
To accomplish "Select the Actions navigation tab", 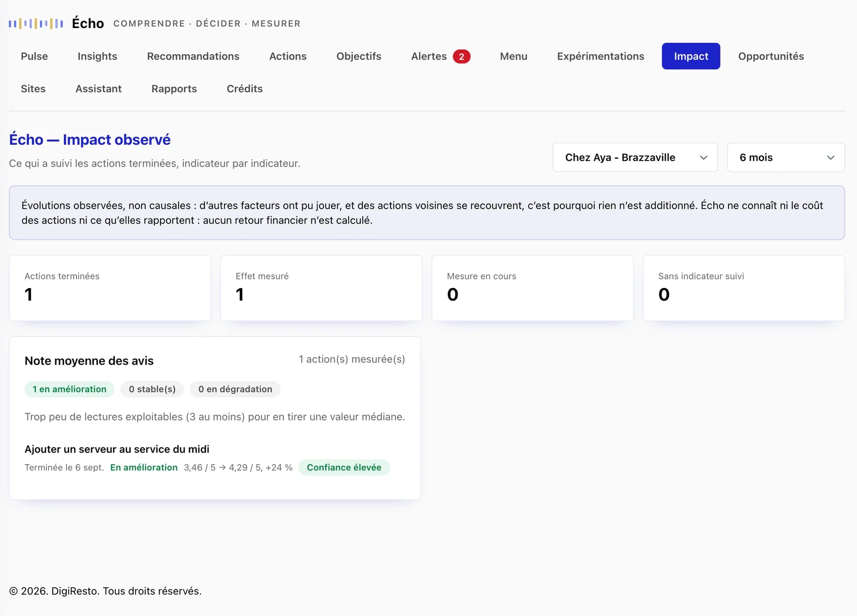I will tap(288, 56).
